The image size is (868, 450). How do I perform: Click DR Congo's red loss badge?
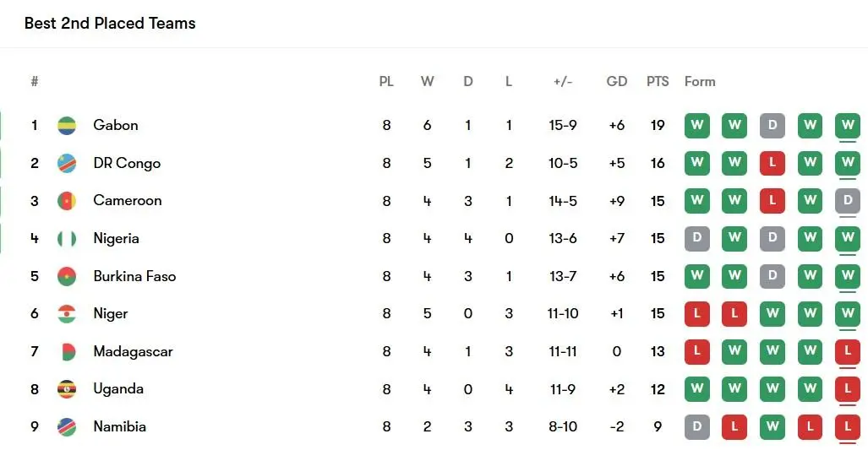pyautogui.click(x=772, y=163)
